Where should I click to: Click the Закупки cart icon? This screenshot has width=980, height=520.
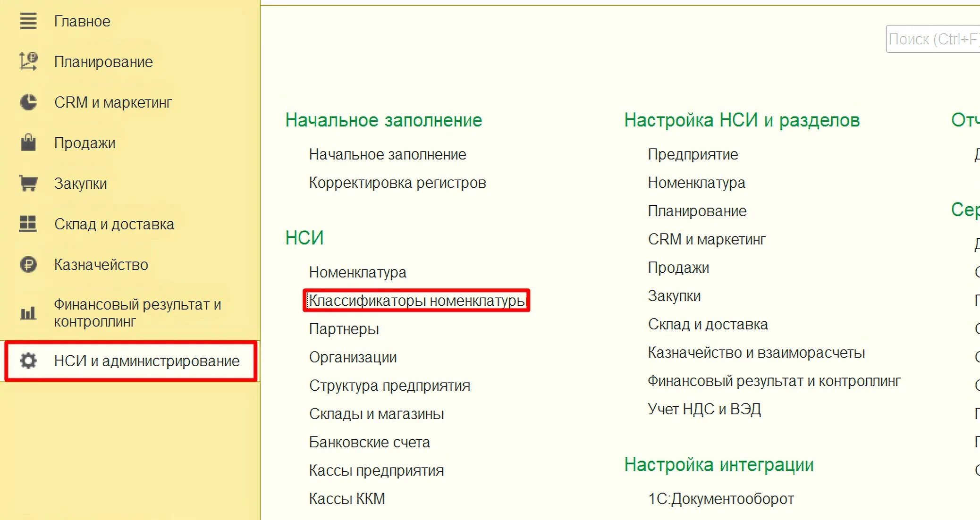coord(28,183)
